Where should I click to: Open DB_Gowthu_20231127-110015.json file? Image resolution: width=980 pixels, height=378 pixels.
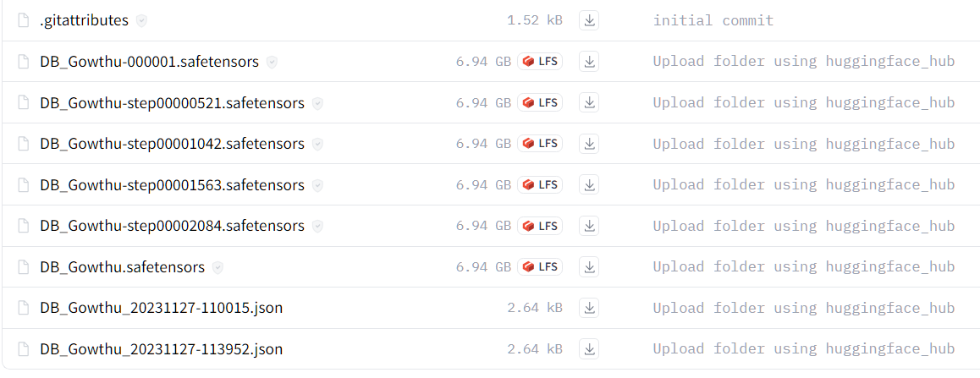162,308
